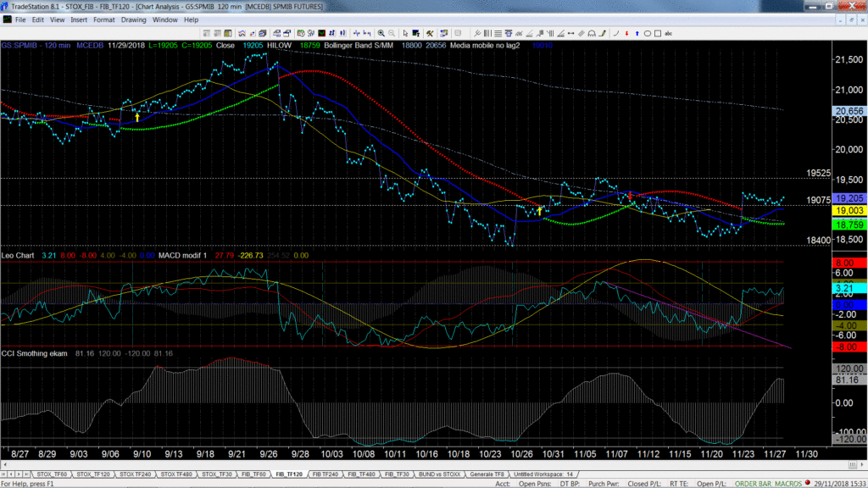Click the data window text cursor icon
The image size is (868, 488).
click(x=416, y=33)
